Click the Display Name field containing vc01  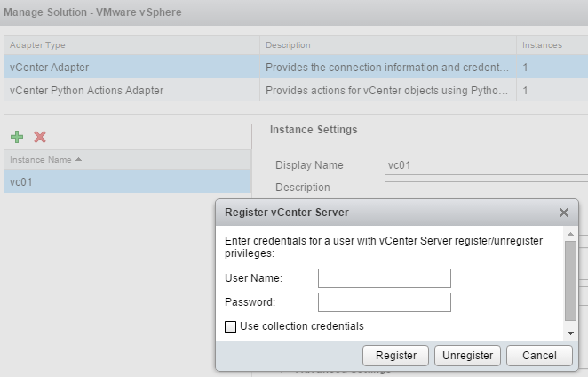484,165
